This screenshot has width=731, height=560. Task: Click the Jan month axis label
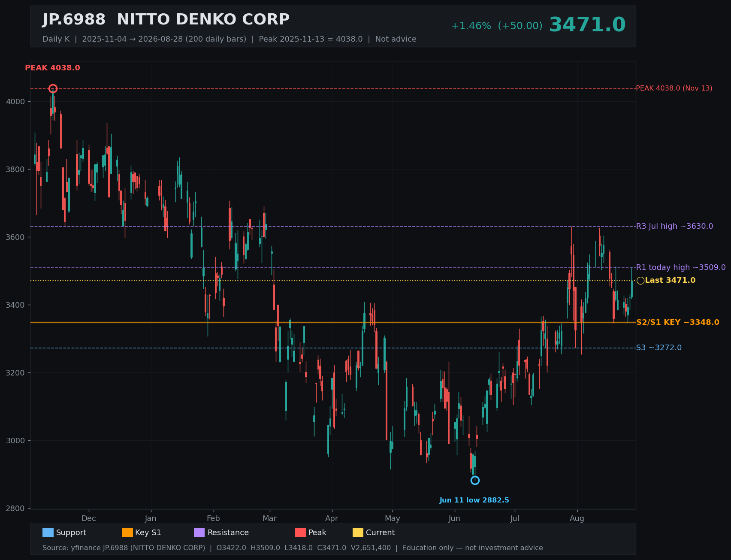coord(151,518)
